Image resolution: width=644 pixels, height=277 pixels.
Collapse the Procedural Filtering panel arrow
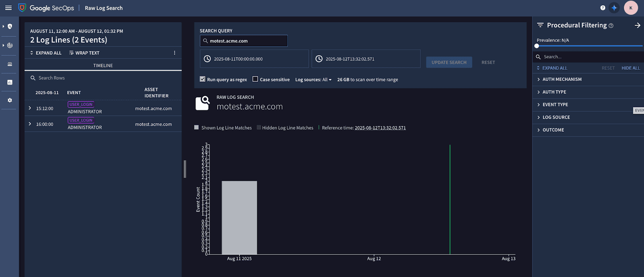[x=637, y=25]
